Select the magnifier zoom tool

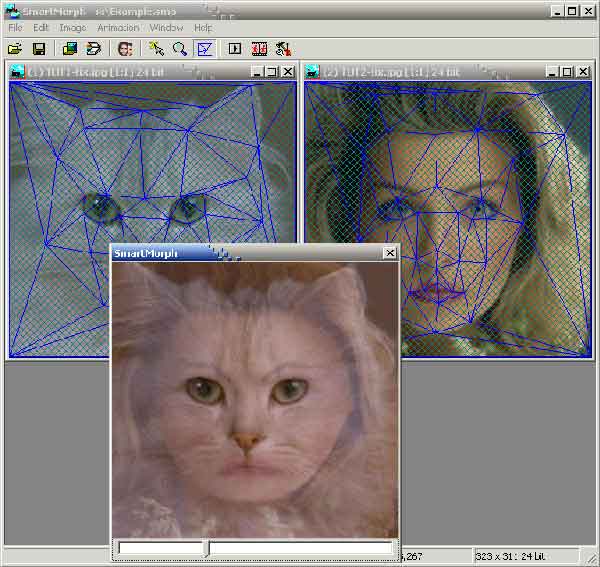(x=179, y=49)
